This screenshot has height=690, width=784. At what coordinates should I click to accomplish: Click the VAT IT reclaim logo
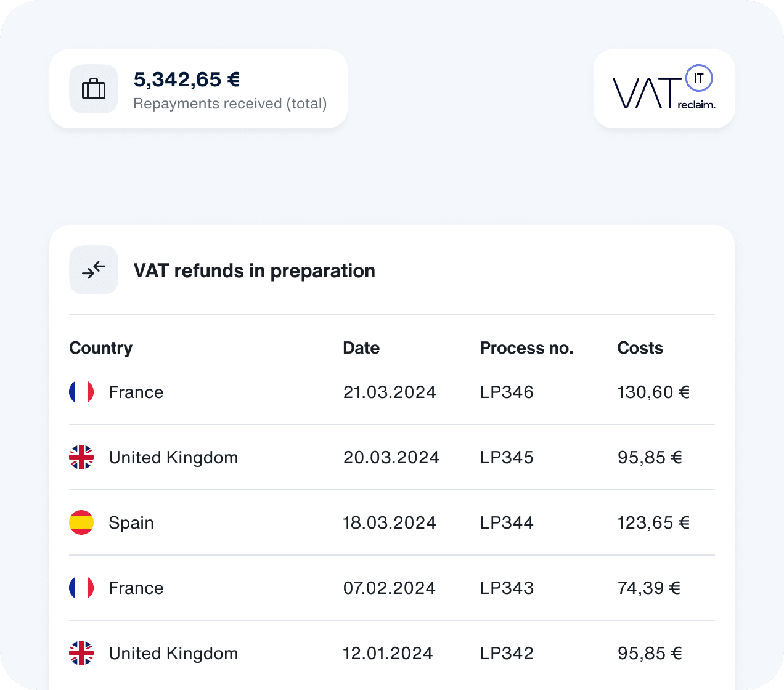tap(664, 88)
